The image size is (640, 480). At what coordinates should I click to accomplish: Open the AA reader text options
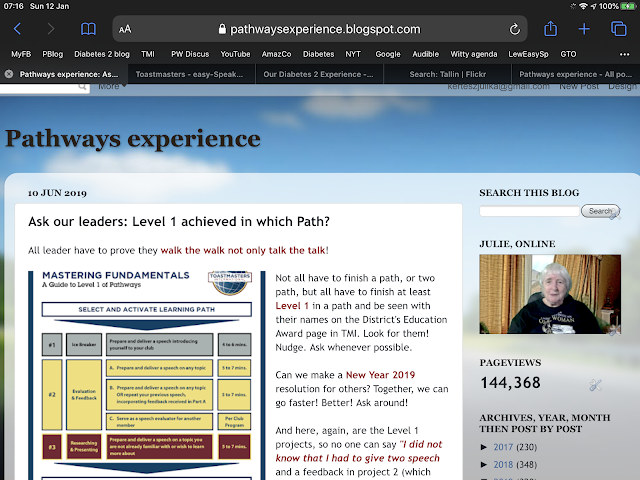coord(125,29)
